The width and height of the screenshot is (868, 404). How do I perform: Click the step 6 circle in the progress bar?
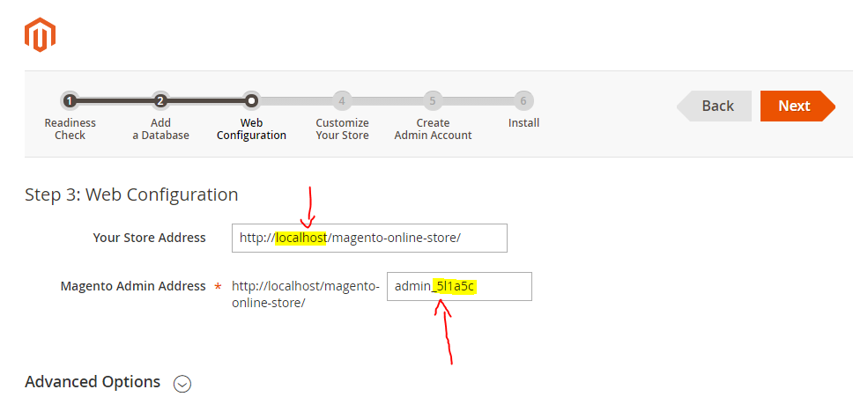pos(523,101)
